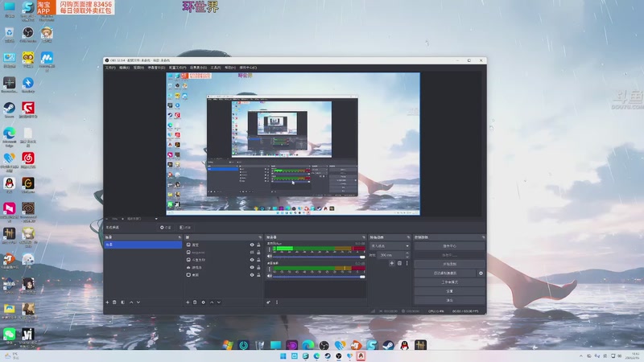This screenshot has width=644, height=362.
Task: Open the 编辑 menu in OBS
Action: (125, 68)
